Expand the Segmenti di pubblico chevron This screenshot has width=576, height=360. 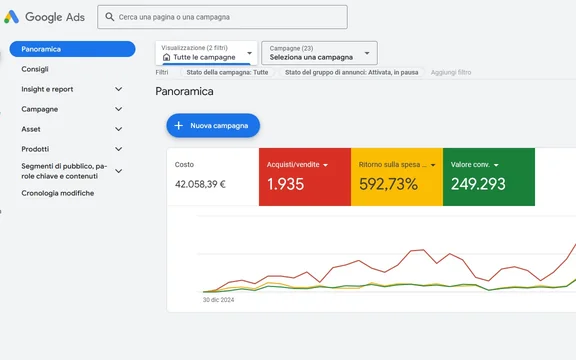[x=118, y=171]
